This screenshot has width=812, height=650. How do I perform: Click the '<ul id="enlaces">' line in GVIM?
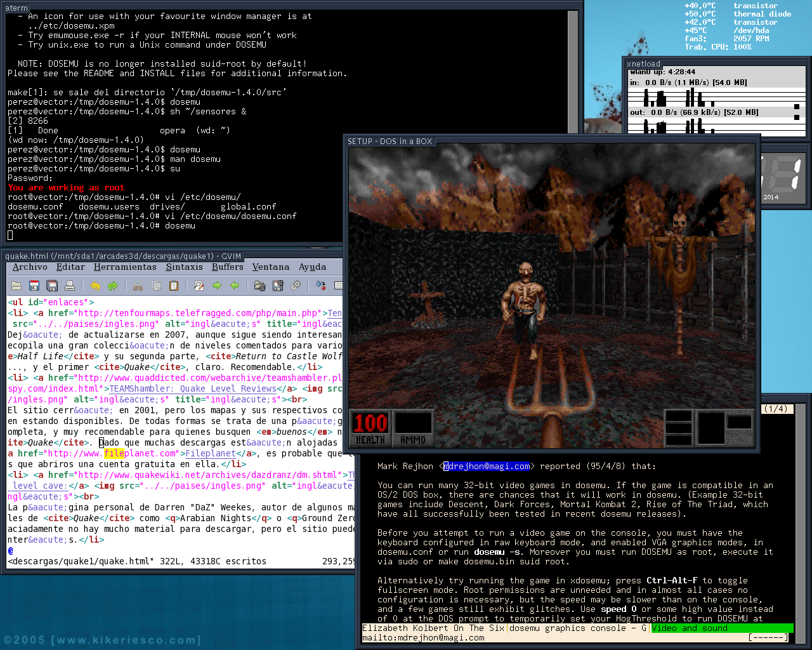pyautogui.click(x=51, y=302)
